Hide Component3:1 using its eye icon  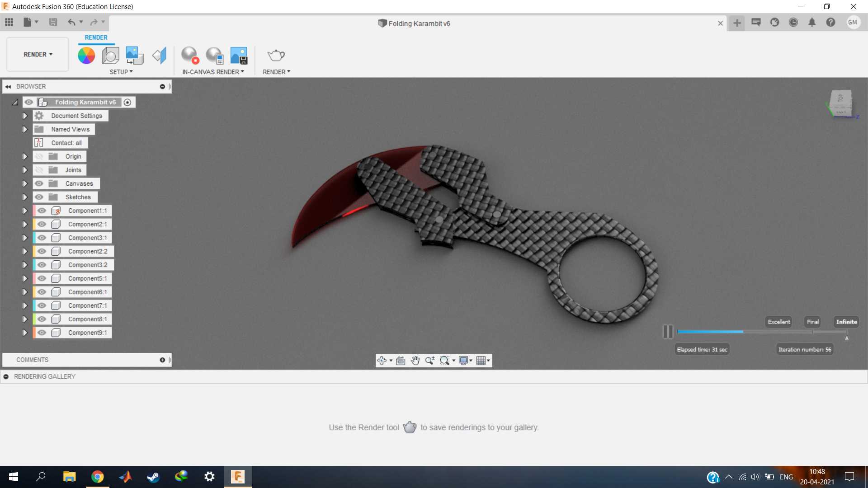pyautogui.click(x=42, y=238)
